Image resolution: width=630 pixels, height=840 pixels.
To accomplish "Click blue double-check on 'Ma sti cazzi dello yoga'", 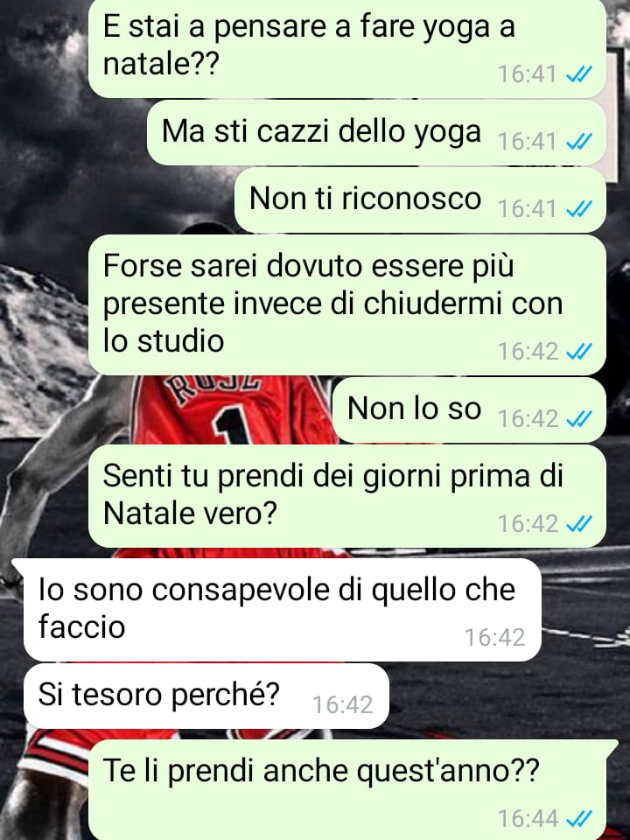I will pyautogui.click(x=579, y=142).
